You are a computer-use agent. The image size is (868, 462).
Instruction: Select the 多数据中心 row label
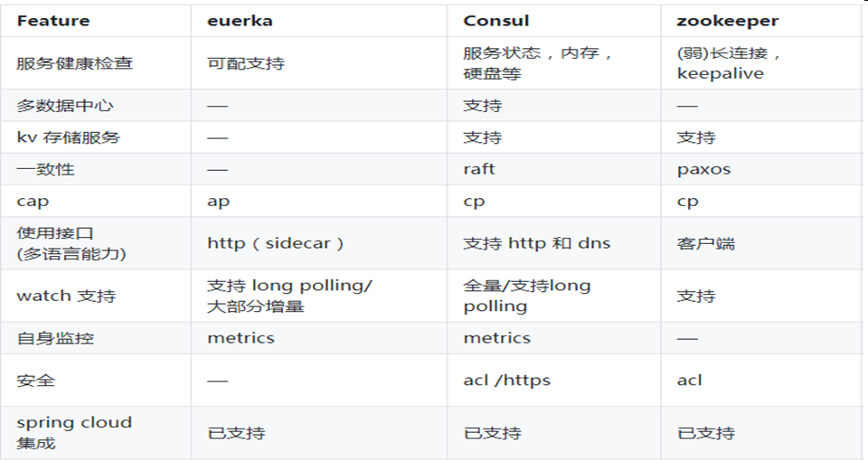pos(65,106)
